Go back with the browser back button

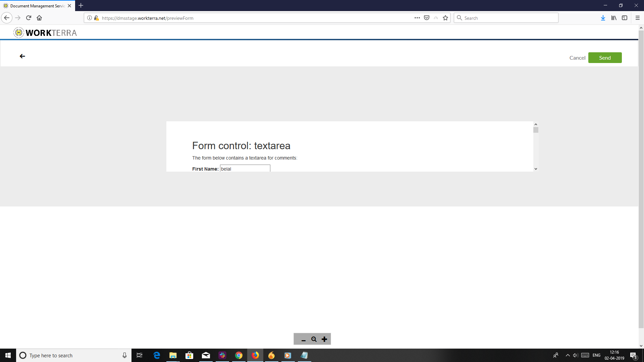pos(7,18)
